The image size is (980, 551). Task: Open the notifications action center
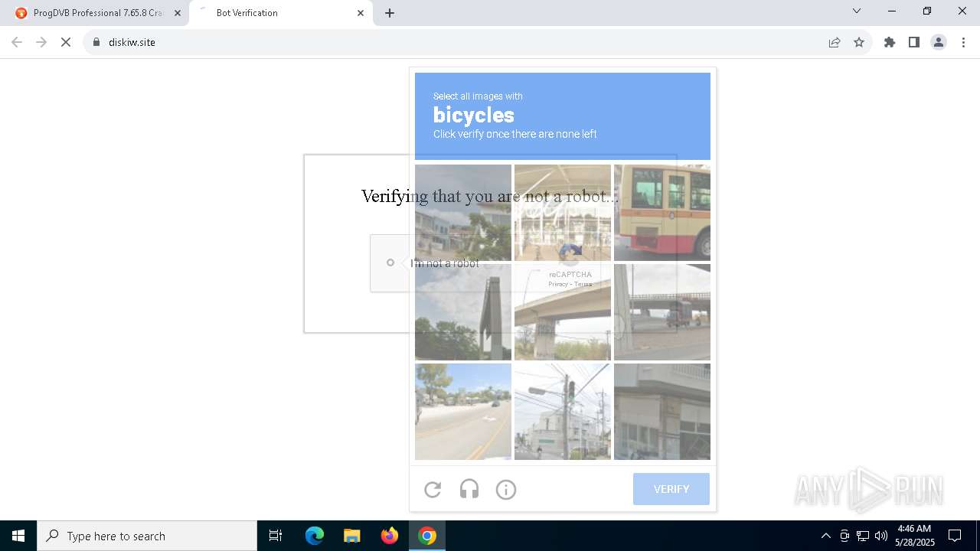click(x=955, y=536)
